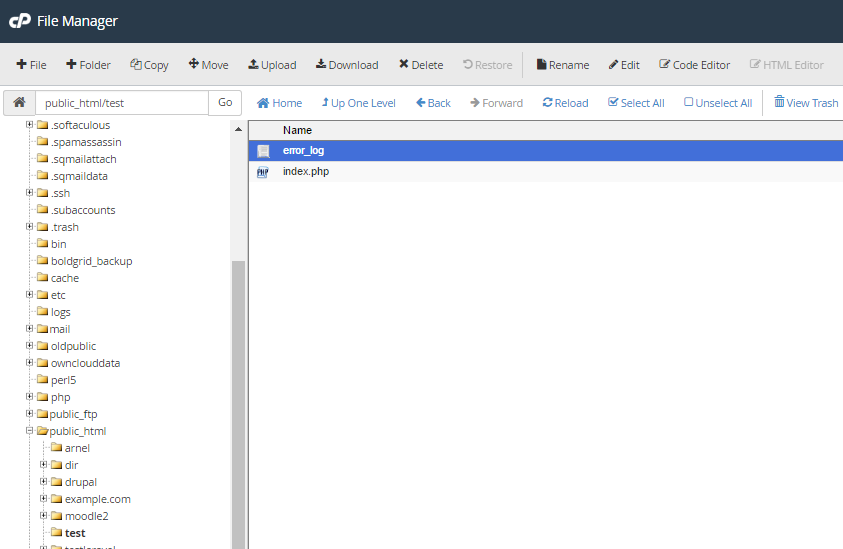Go Up One Level
Viewport: 843px width, 549px height.
pos(358,103)
